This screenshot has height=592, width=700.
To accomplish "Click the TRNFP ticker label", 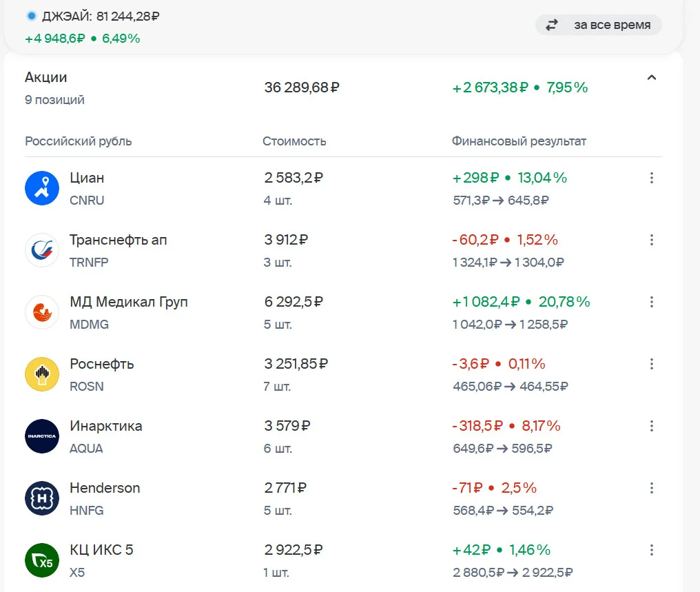I will coord(89,262).
